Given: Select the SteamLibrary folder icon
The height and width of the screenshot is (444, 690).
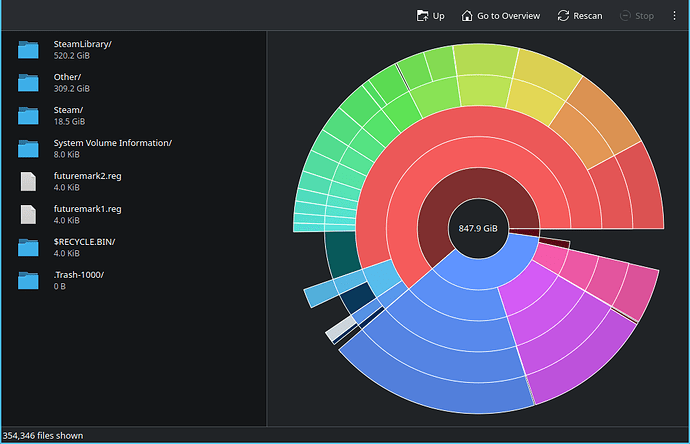Looking at the screenshot, I should tap(28, 49).
